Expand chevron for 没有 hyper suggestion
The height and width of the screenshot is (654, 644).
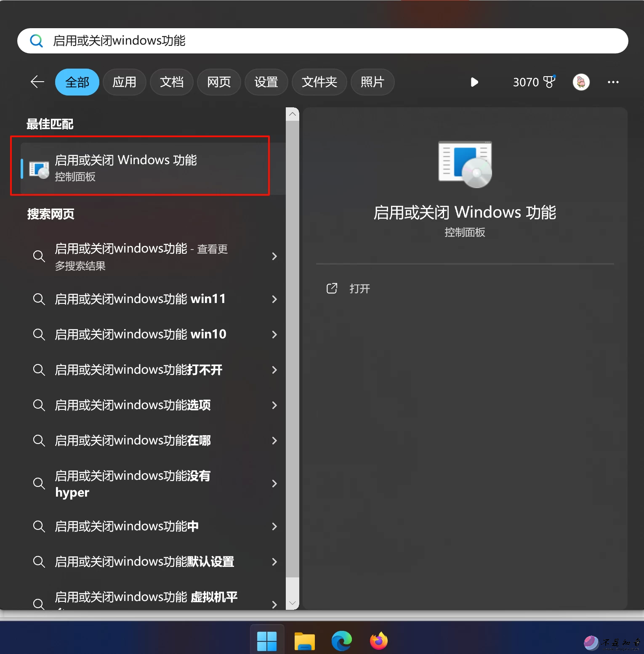pyautogui.click(x=274, y=484)
